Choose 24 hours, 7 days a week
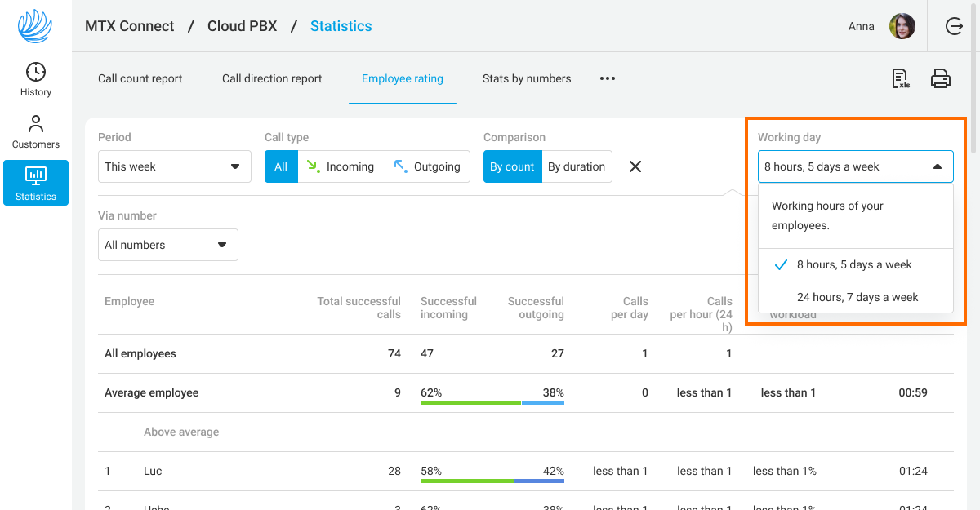Viewport: 980px width, 510px height. coord(857,297)
